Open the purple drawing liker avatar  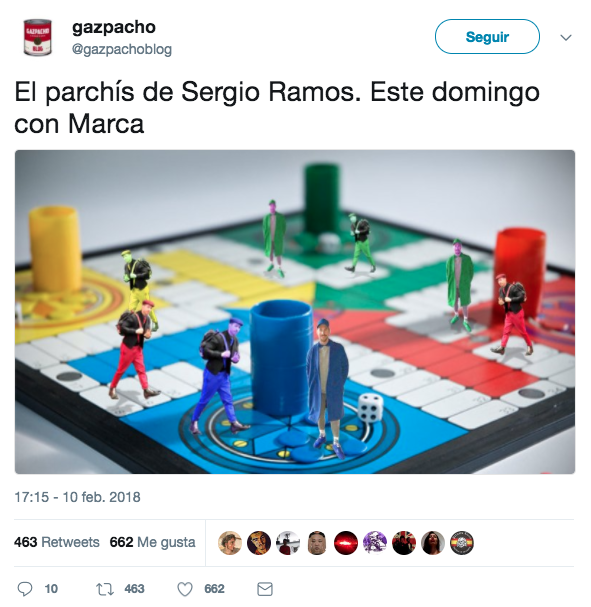[375, 542]
